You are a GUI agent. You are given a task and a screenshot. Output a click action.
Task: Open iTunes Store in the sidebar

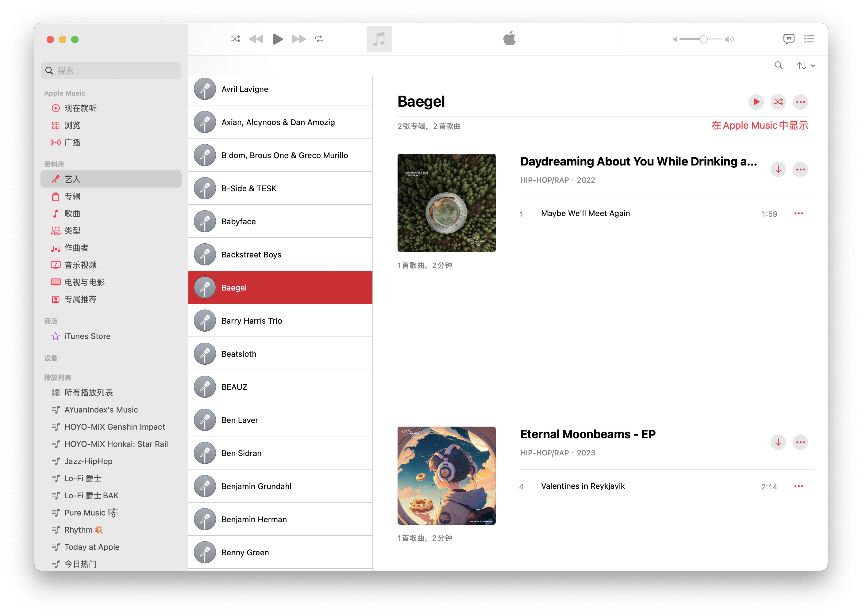[x=87, y=336]
